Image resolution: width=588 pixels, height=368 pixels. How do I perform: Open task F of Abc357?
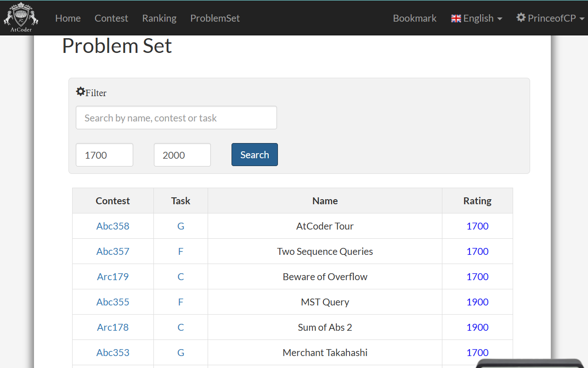(181, 251)
